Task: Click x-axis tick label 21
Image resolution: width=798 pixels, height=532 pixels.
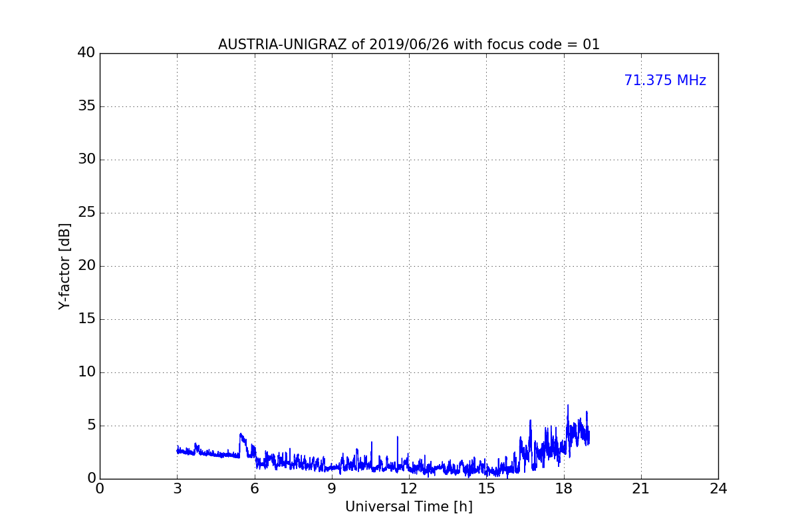Action: click(x=641, y=489)
